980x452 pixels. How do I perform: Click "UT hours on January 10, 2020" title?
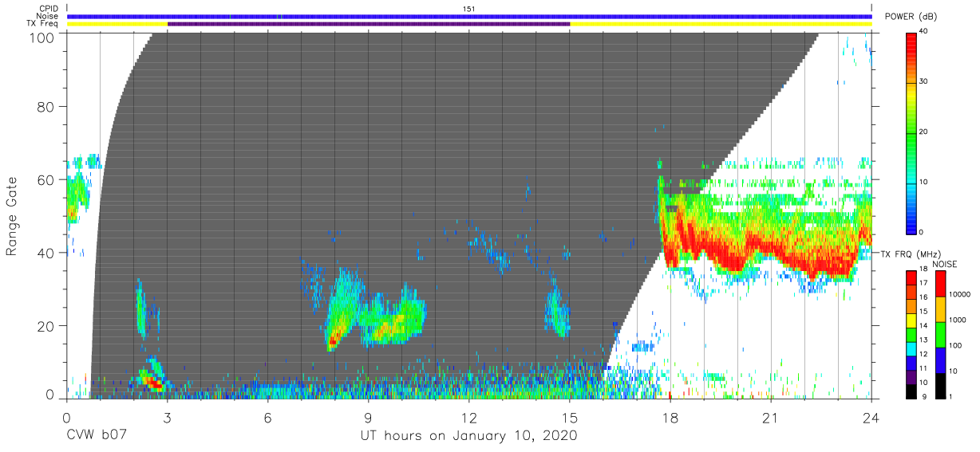[x=469, y=436]
